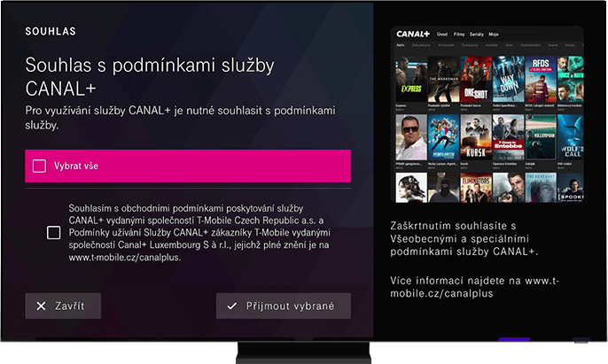Open the Moje menu item

click(494, 35)
